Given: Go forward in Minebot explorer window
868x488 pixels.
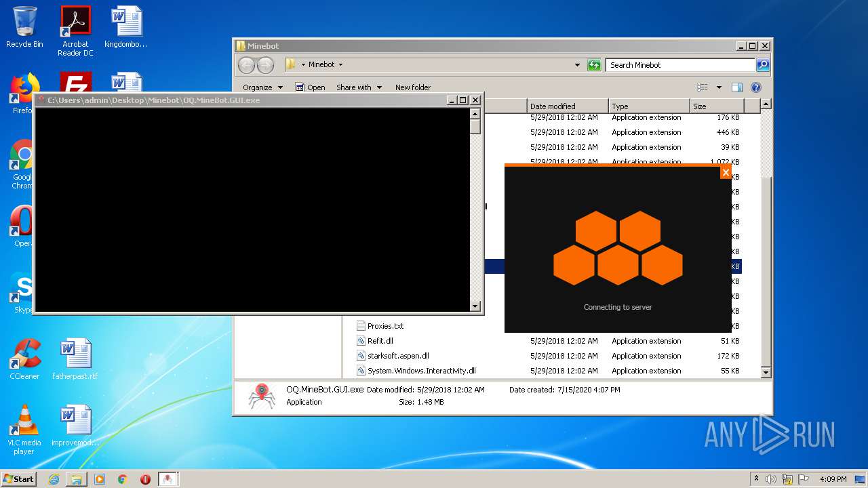Looking at the screenshot, I should (x=265, y=65).
